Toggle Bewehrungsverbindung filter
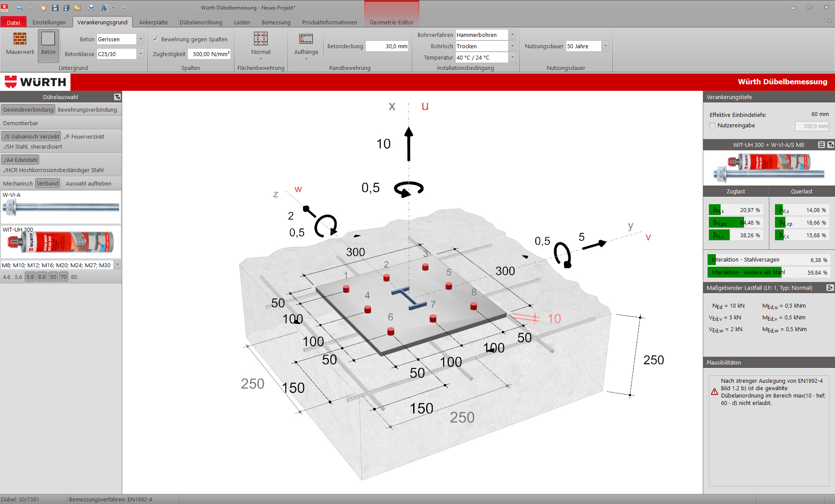 click(87, 109)
